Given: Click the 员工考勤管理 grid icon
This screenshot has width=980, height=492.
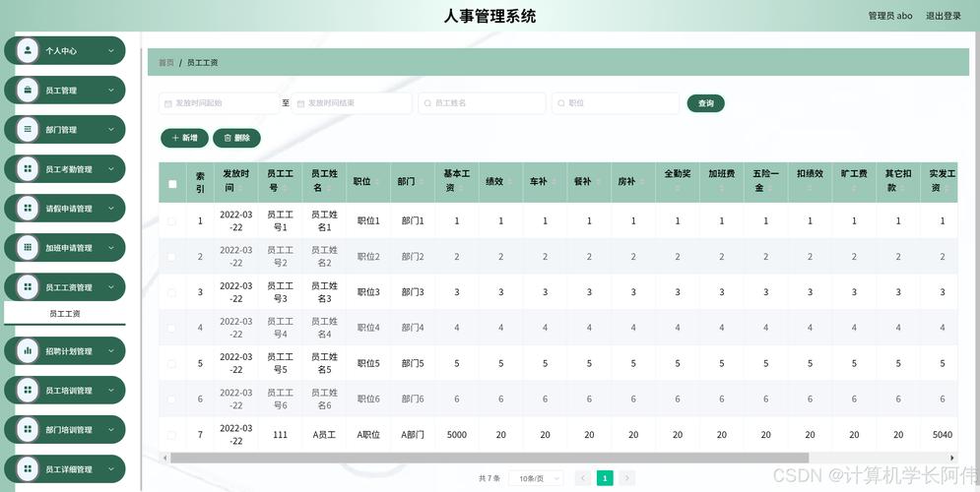Looking at the screenshot, I should pyautogui.click(x=28, y=168).
